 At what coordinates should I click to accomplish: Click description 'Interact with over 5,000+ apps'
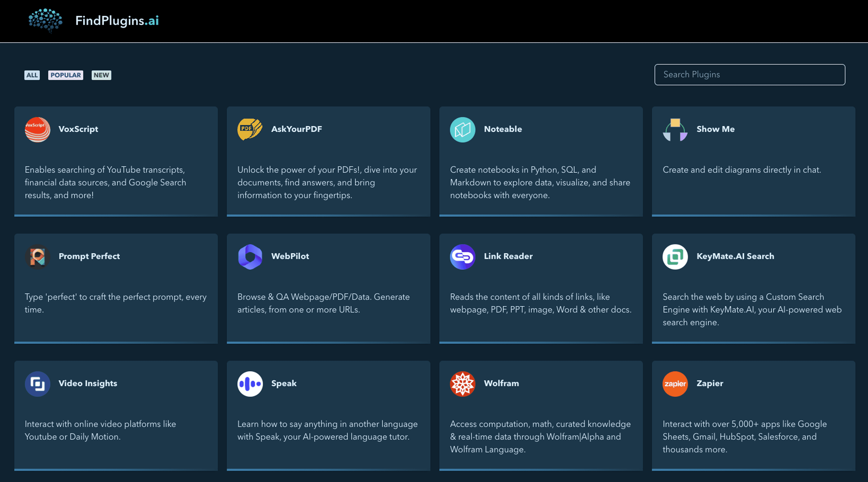(745, 437)
